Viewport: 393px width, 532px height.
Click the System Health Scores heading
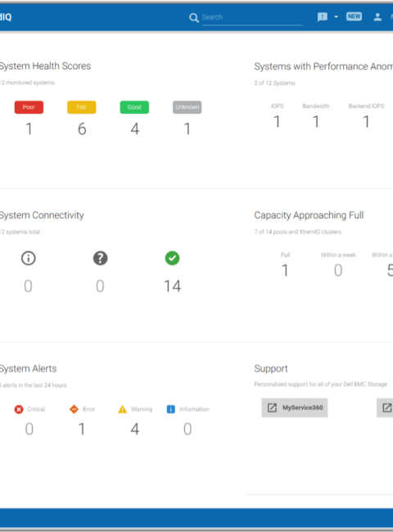(45, 65)
